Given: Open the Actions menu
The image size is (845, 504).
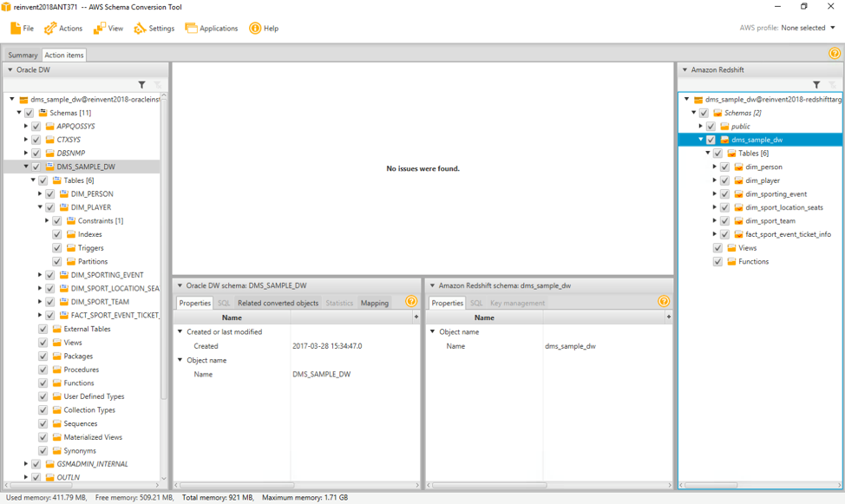Looking at the screenshot, I should (63, 28).
